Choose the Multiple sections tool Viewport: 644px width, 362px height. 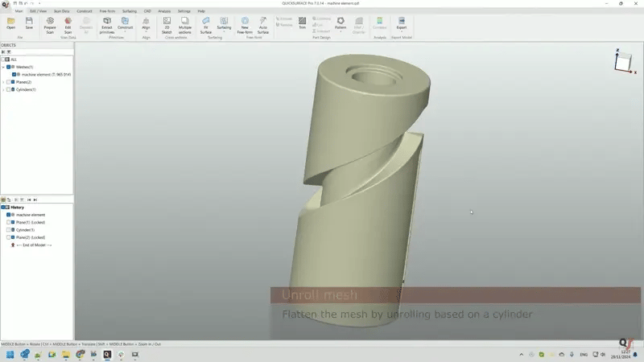(x=185, y=22)
